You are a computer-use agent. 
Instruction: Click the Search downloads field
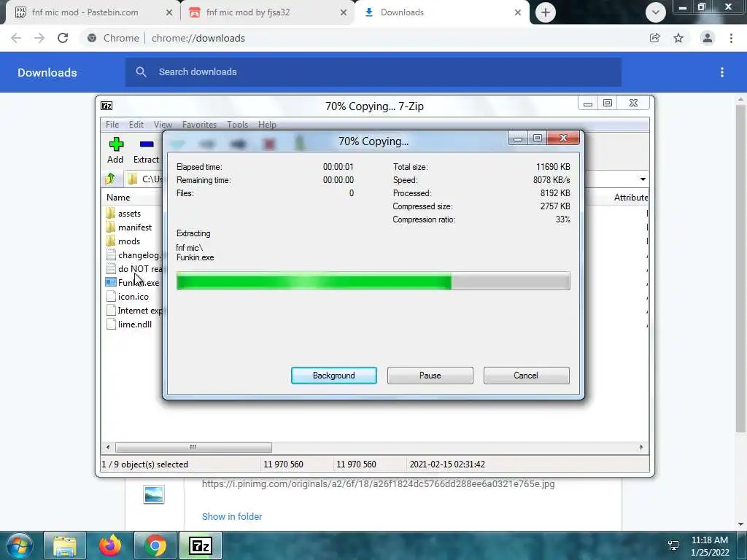pyautogui.click(x=373, y=72)
